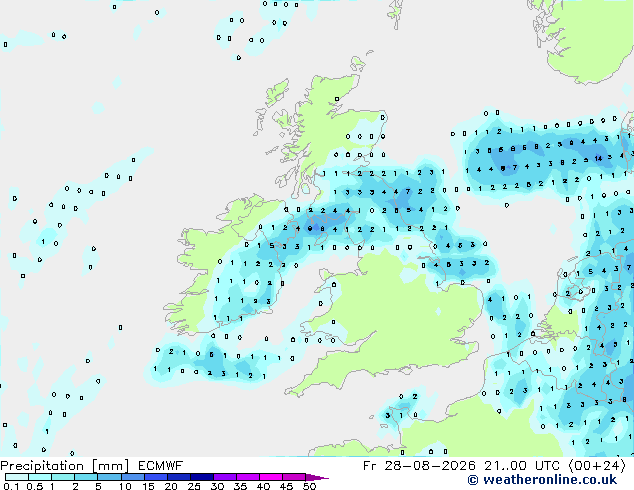Screen dimensions: 634x490
Task: Click the legend value '45'
Action: [286, 486]
